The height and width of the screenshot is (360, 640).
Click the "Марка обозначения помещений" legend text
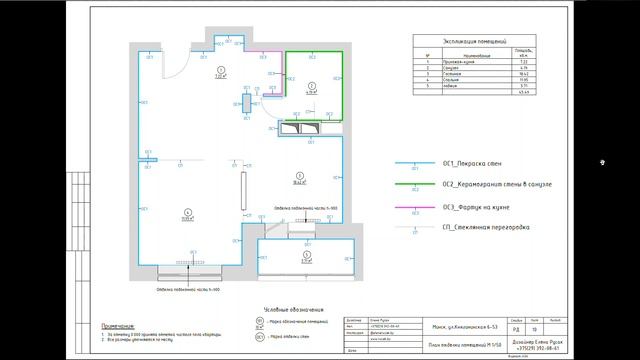300,322
